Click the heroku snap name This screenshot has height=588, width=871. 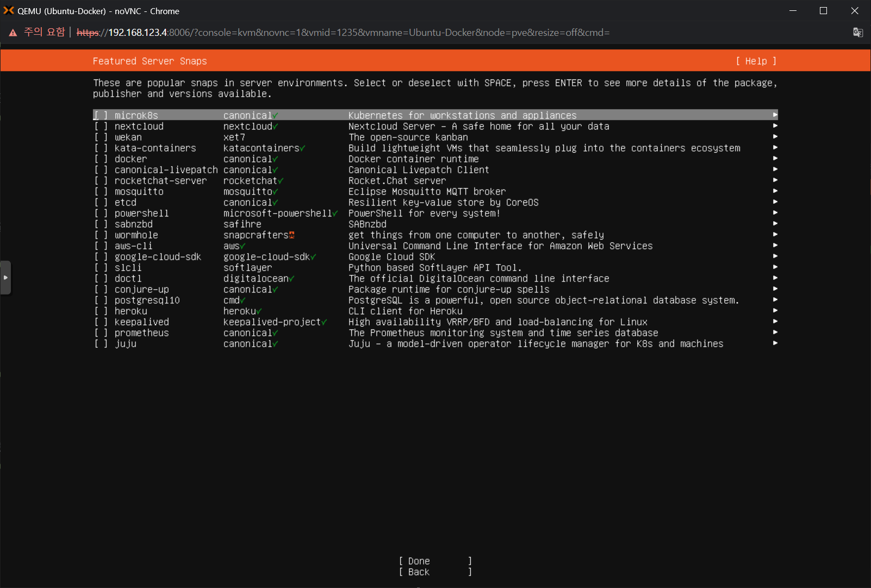pyautogui.click(x=131, y=311)
